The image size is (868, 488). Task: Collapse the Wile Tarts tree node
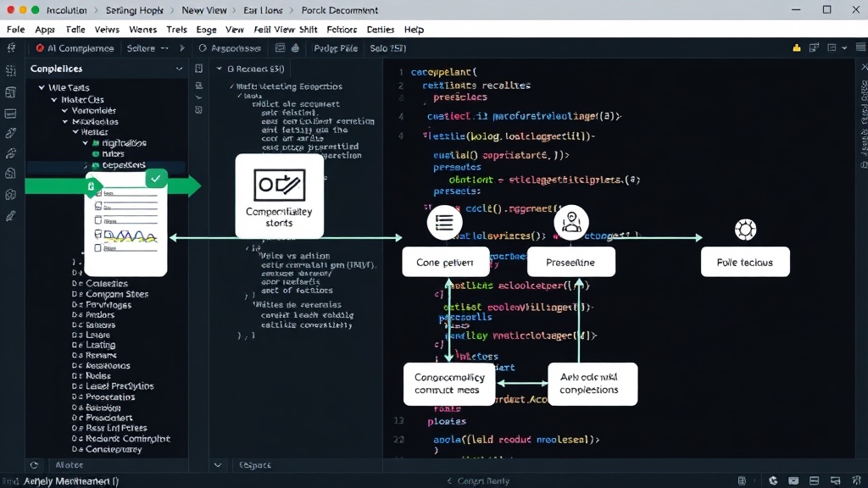point(42,87)
